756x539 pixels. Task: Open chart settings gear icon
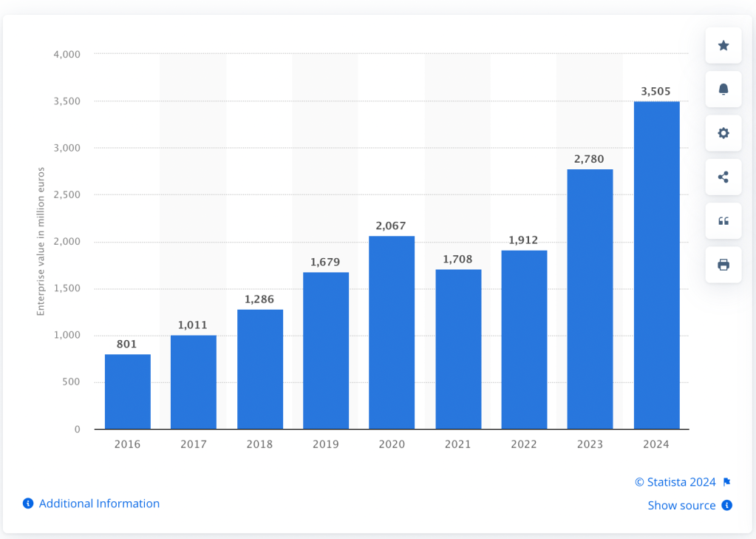click(723, 133)
